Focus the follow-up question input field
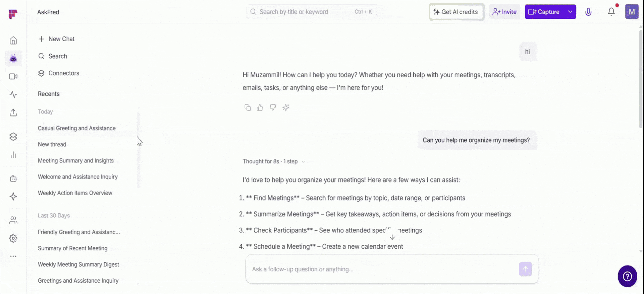Image resolution: width=644 pixels, height=294 pixels. [382, 269]
